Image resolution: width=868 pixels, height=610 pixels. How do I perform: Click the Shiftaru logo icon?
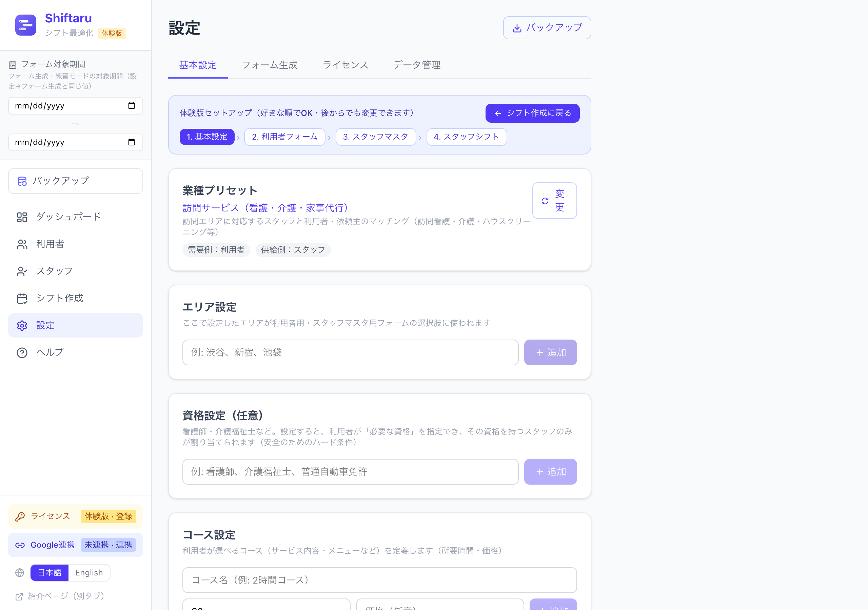[26, 25]
